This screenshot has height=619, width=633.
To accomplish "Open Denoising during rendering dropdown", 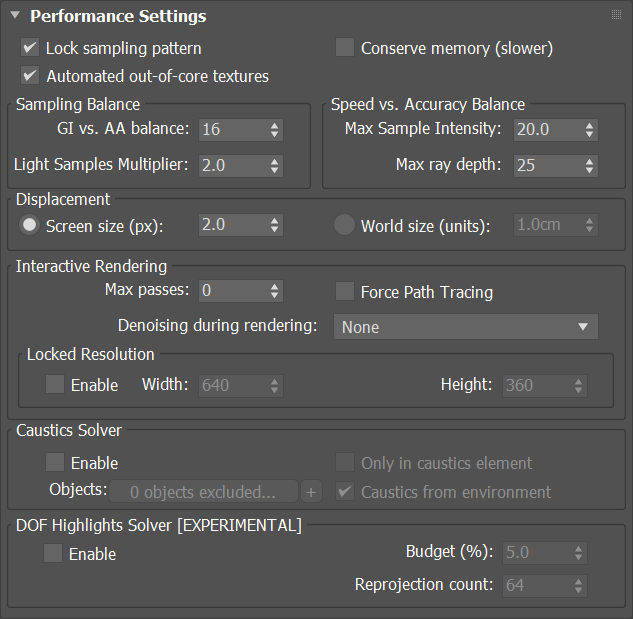I will point(465,327).
